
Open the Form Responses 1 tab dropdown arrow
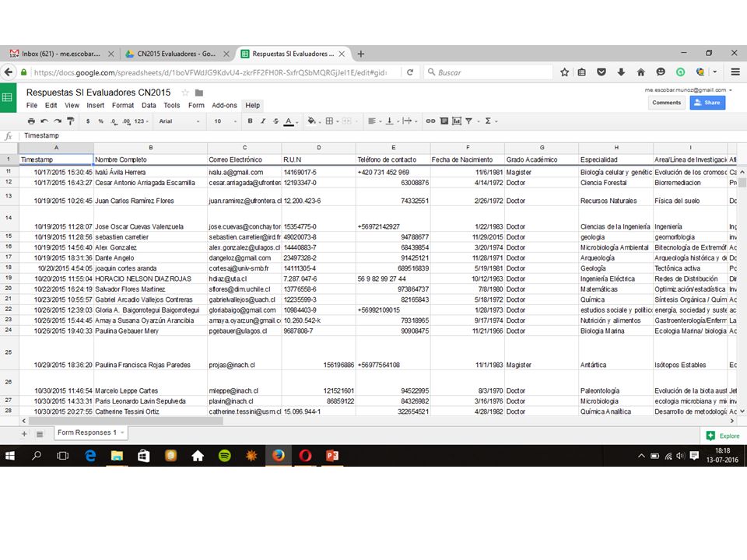[122, 432]
